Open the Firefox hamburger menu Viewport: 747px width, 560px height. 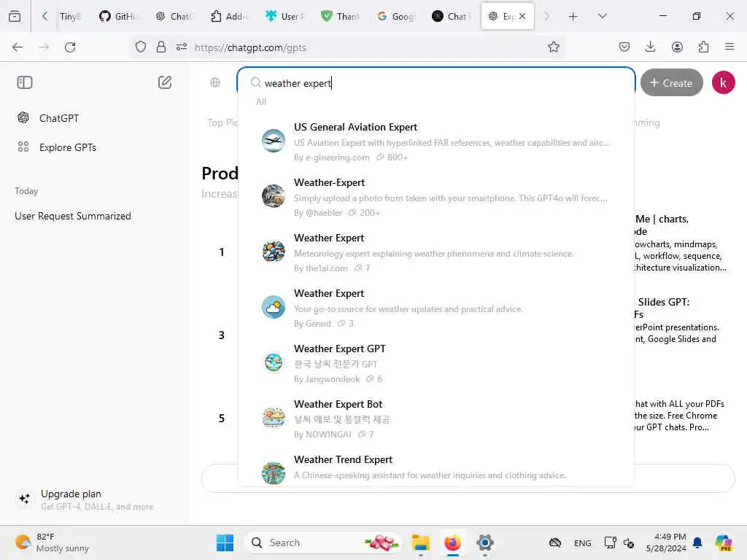pyautogui.click(x=729, y=47)
